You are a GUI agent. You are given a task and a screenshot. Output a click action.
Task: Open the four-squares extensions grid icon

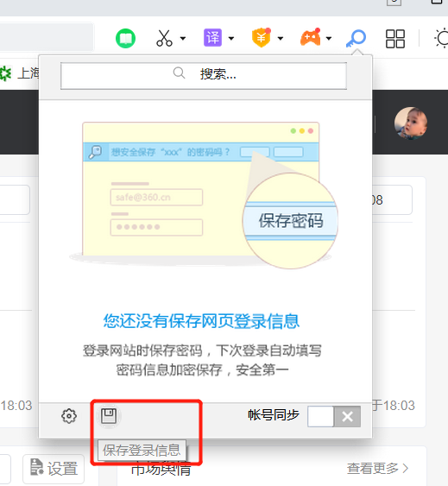[395, 39]
